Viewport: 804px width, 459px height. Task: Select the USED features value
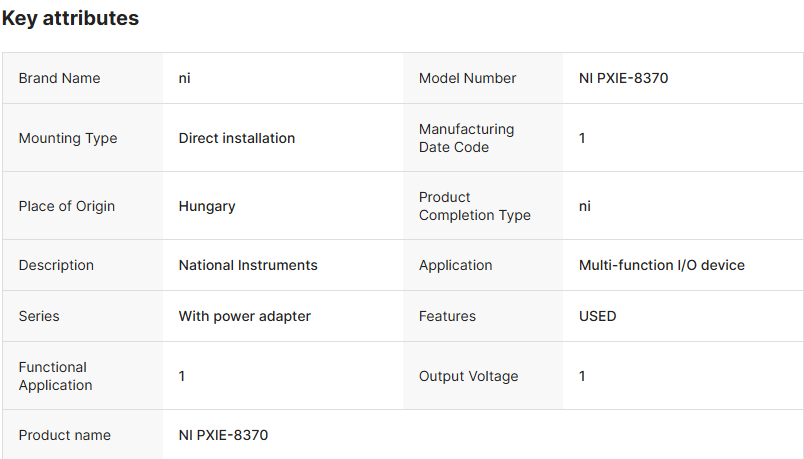pyautogui.click(x=597, y=316)
